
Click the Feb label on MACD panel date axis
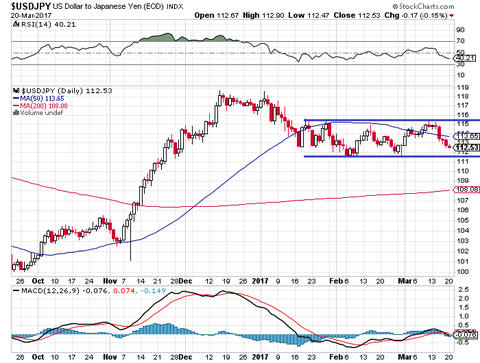coord(336,357)
